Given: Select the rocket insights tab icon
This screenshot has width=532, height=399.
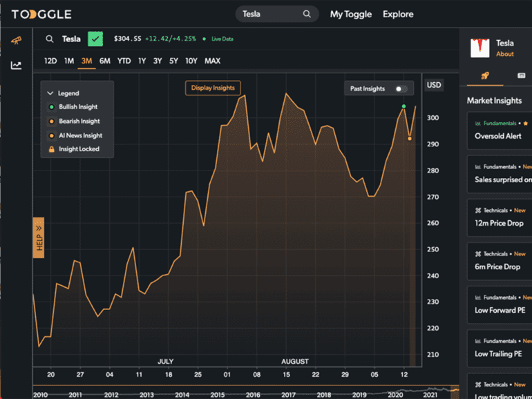Looking at the screenshot, I should pyautogui.click(x=485, y=76).
